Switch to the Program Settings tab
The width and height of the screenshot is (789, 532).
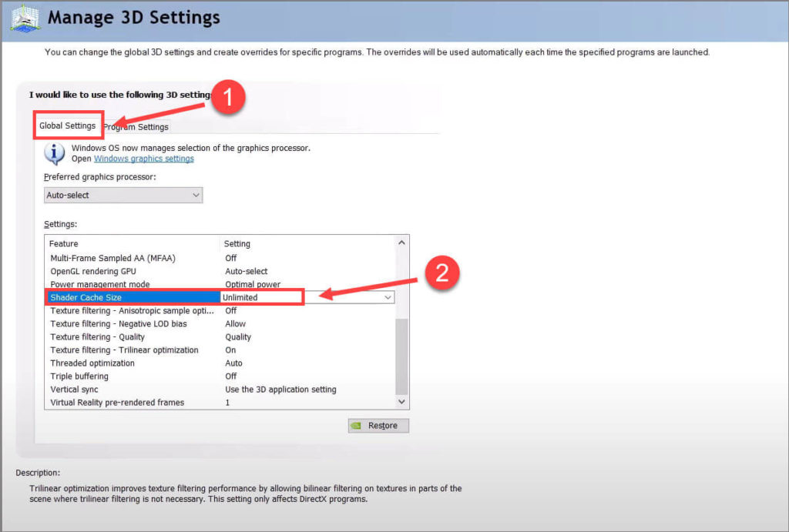pyautogui.click(x=136, y=127)
